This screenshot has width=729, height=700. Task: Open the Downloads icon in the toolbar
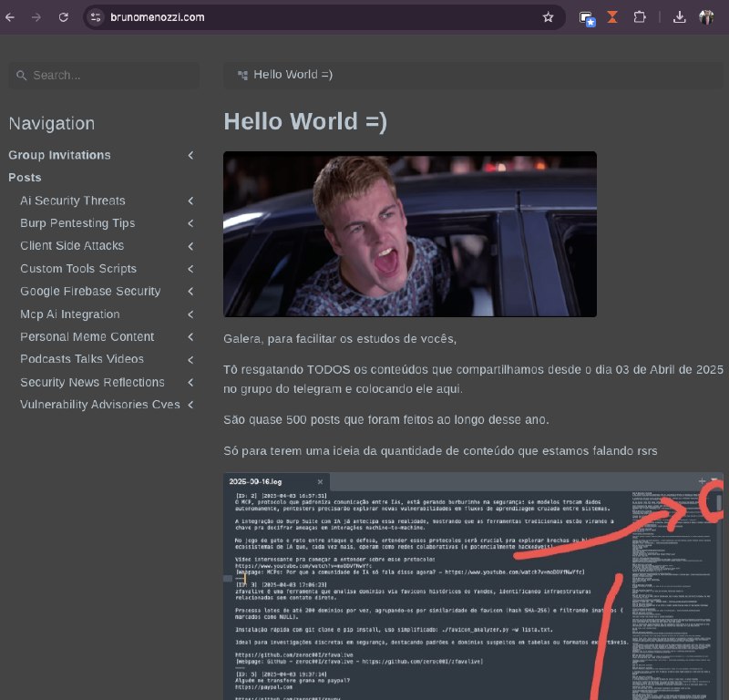(x=680, y=16)
